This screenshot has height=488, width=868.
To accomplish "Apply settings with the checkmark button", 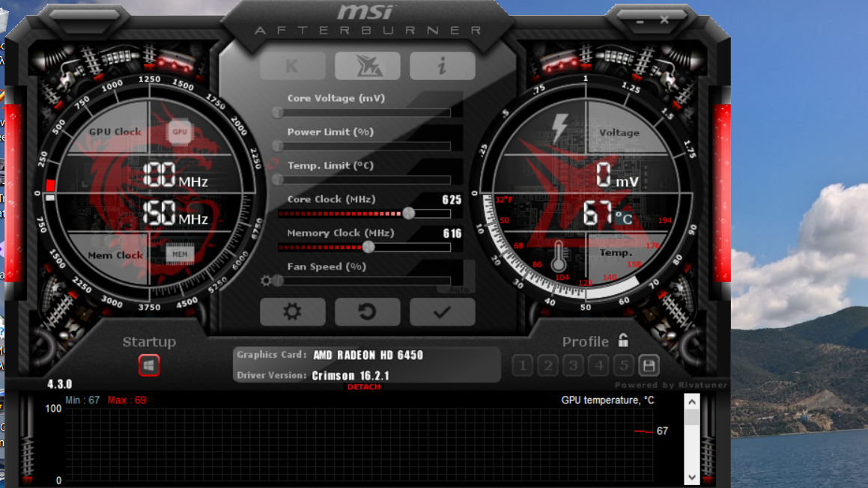I will (443, 312).
